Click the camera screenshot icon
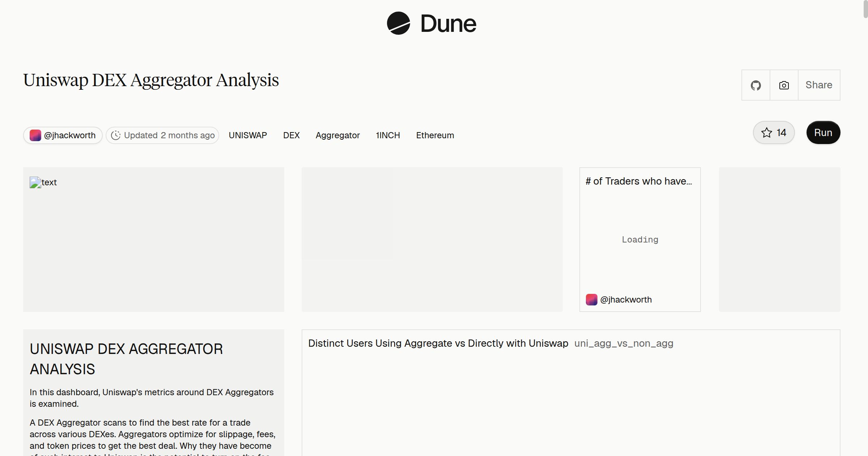The image size is (868, 456). tap(784, 85)
